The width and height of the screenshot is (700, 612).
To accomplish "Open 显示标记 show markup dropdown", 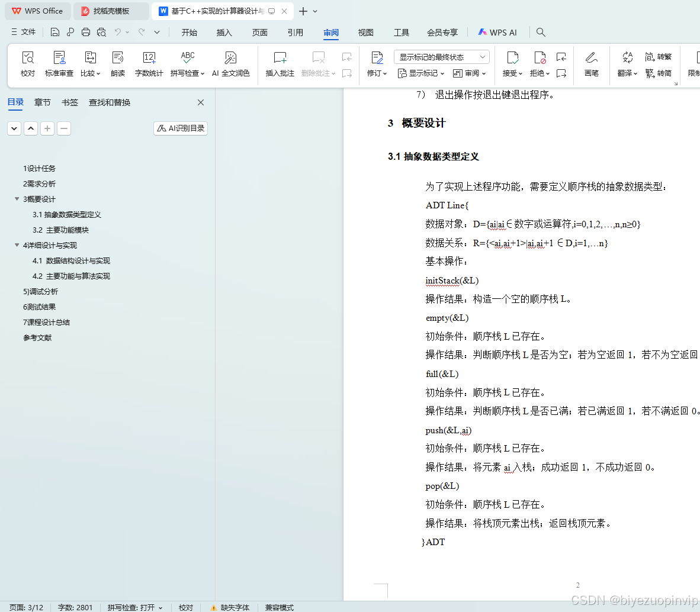I will tap(421, 73).
